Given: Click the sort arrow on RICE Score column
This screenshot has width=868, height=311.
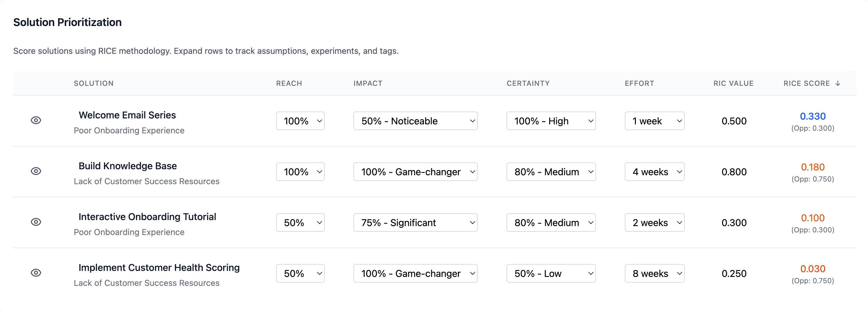Looking at the screenshot, I should (838, 83).
